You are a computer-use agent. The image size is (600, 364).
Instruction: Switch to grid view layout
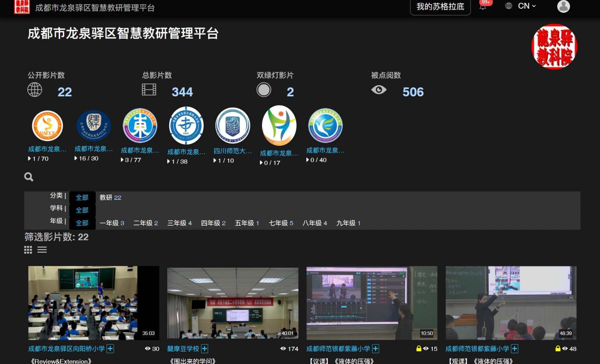tap(28, 250)
